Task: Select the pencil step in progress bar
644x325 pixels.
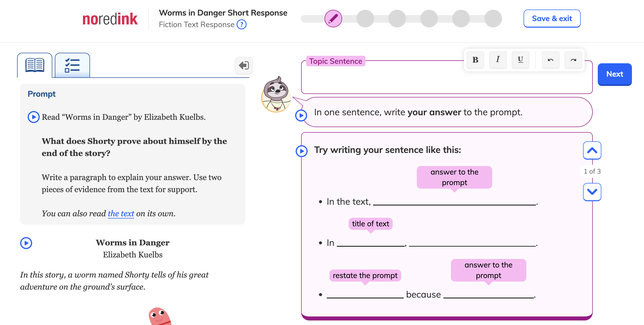Action: 333,19
